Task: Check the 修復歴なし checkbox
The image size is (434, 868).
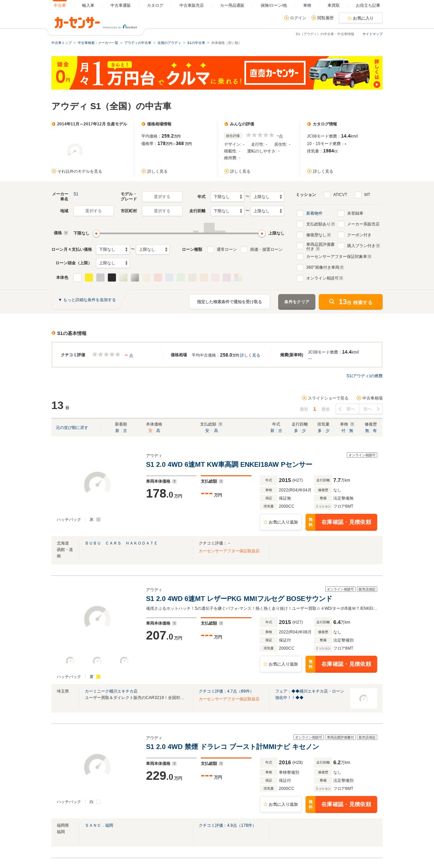Action: pos(300,235)
